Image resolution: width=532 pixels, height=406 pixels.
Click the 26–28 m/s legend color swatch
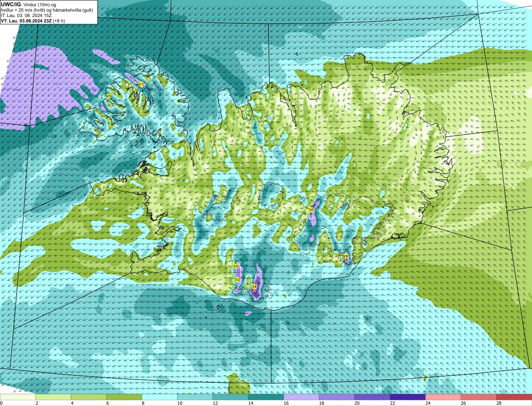click(479, 397)
